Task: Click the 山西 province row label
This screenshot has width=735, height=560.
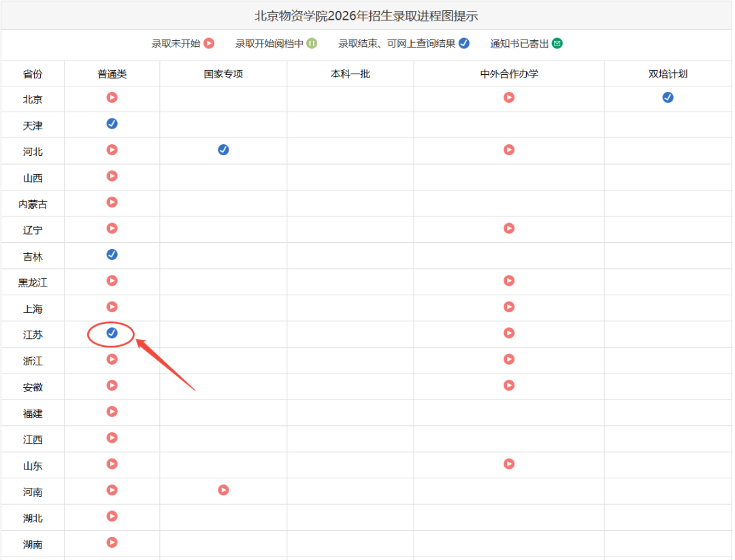Action: [x=33, y=178]
